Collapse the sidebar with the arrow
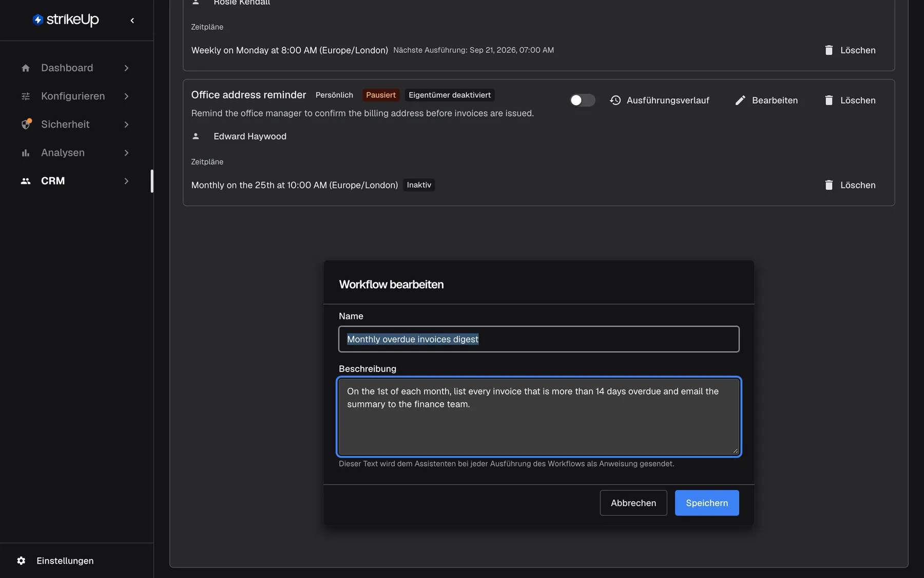Viewport: 924px width, 578px height. (x=132, y=21)
